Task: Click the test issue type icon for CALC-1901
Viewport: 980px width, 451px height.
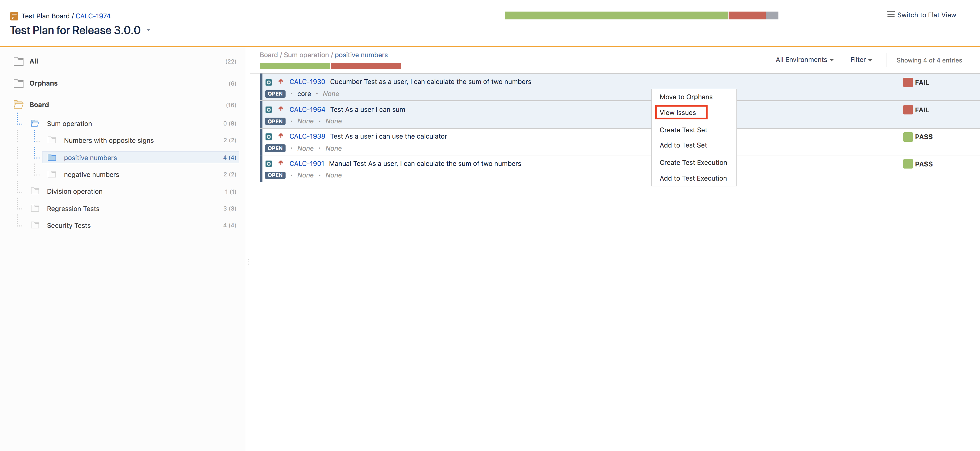Action: pos(268,164)
